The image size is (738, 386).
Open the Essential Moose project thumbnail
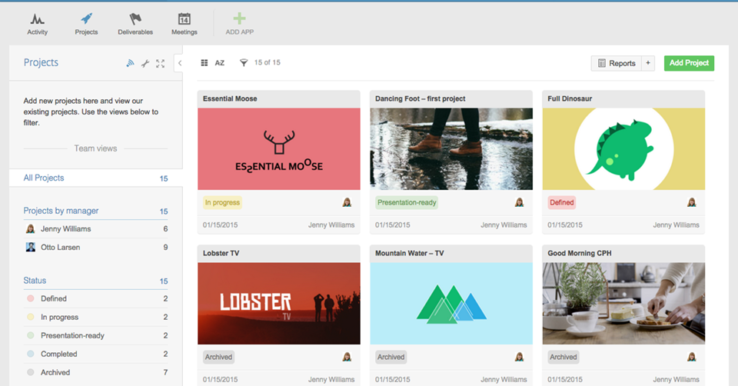point(279,149)
